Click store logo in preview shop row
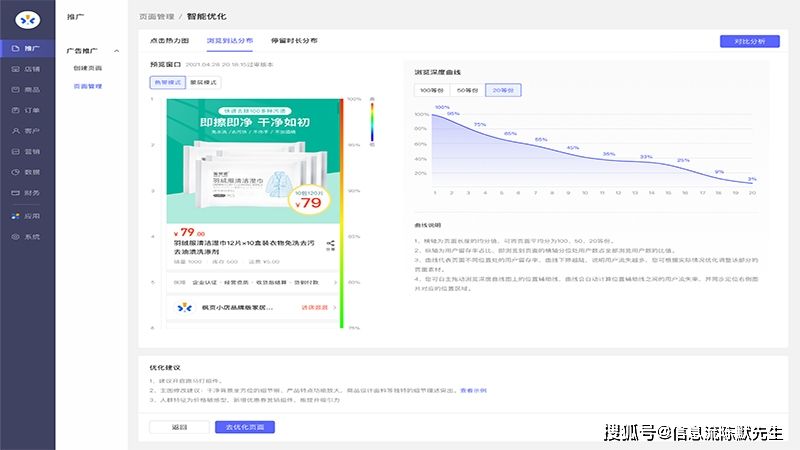The image size is (800, 450). pyautogui.click(x=185, y=308)
